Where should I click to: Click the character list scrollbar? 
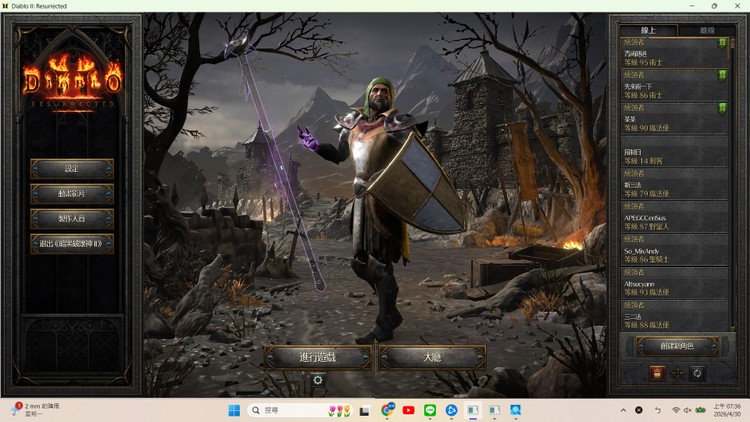(732, 184)
